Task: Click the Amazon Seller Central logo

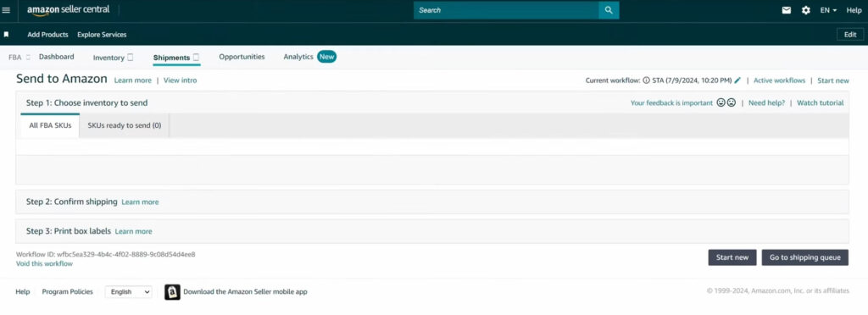Action: click(68, 10)
